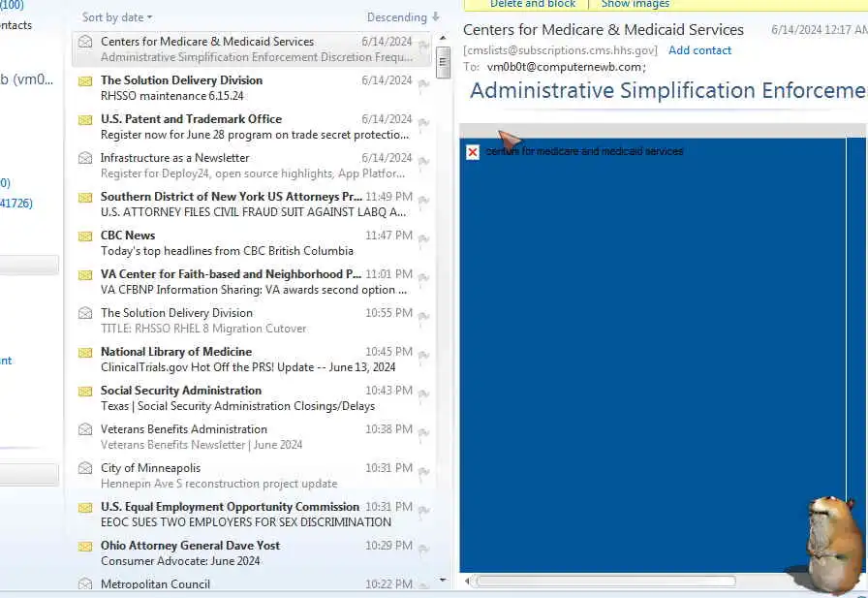Click envelope icon for Southern District of New York

coord(85,198)
